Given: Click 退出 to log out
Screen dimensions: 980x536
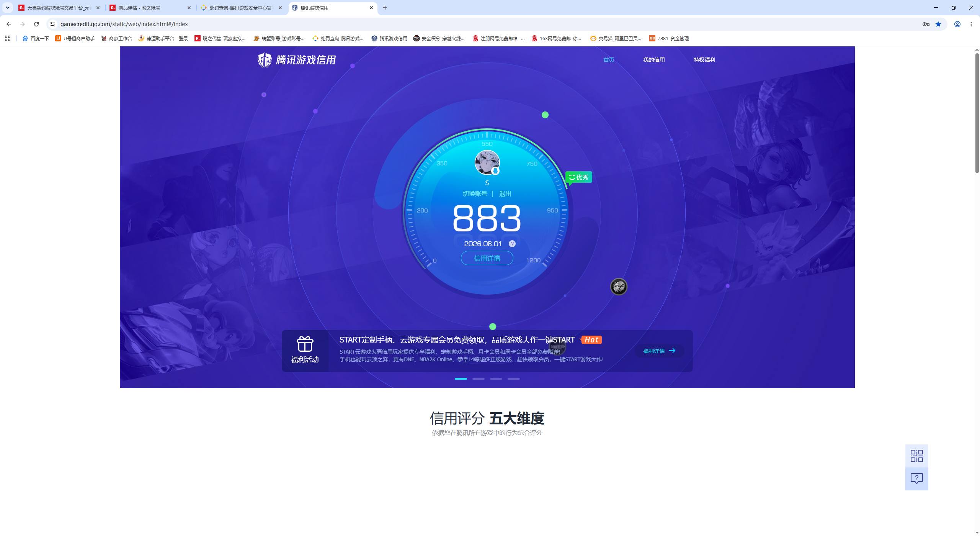Looking at the screenshot, I should click(505, 193).
